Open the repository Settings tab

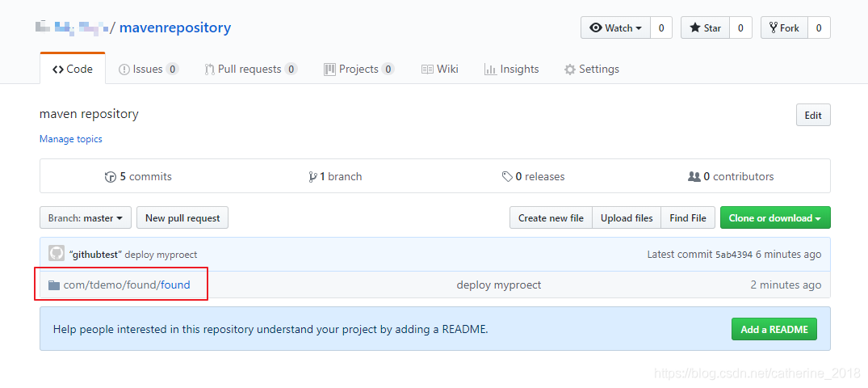click(591, 69)
